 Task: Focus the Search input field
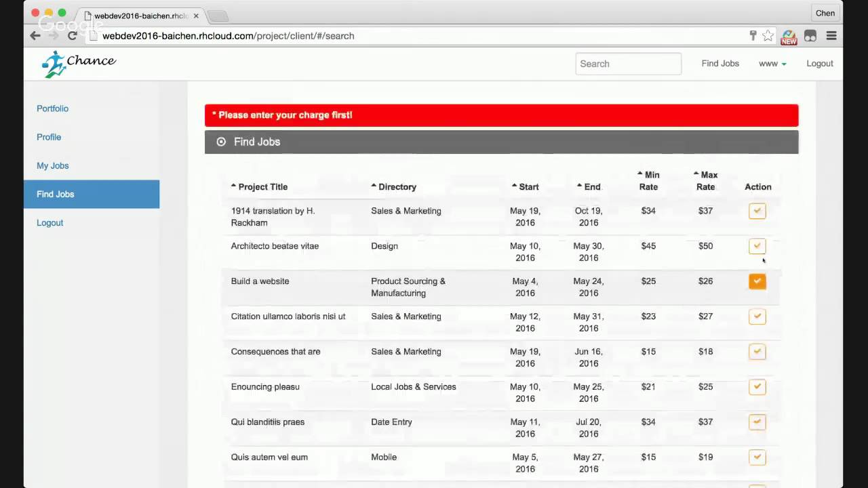pos(629,64)
